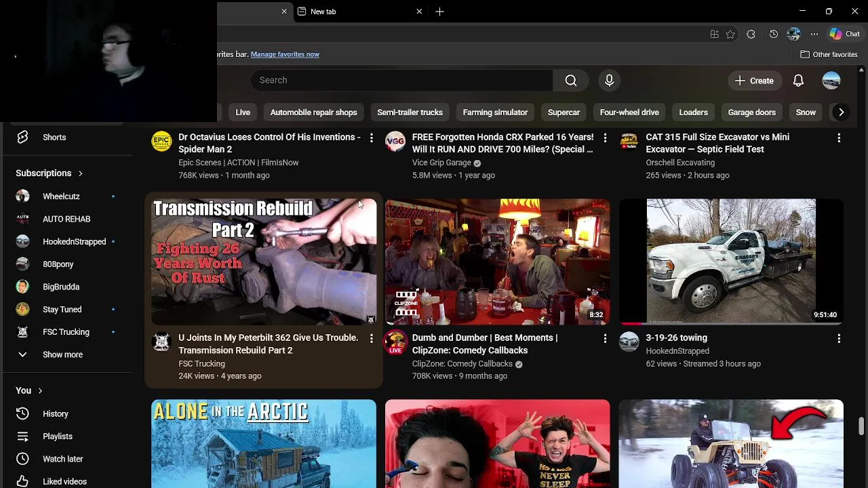This screenshot has height=488, width=868.
Task: Open Copilot Chat button
Action: (844, 34)
